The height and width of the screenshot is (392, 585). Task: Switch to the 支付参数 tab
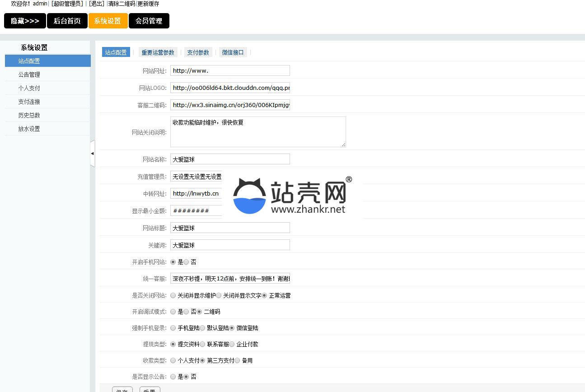click(x=198, y=52)
